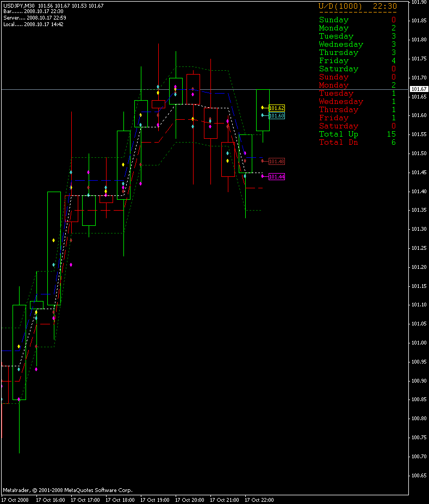The image size is (429, 504).
Task: Select the green Tuesday row showing 3
Action: coord(357,36)
